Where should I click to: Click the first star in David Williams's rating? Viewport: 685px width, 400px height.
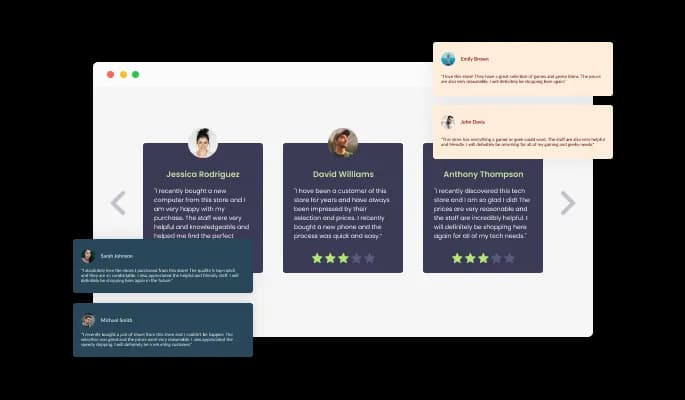(x=317, y=258)
